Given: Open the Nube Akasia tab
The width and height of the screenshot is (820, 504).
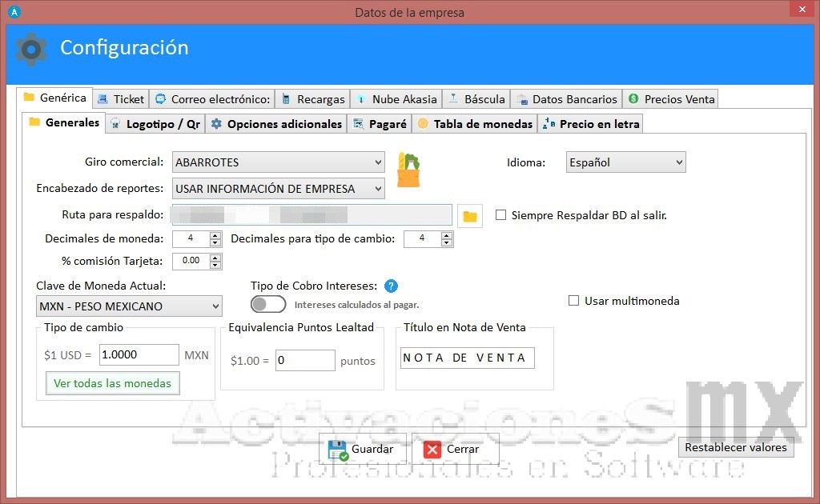Looking at the screenshot, I should tap(396, 99).
